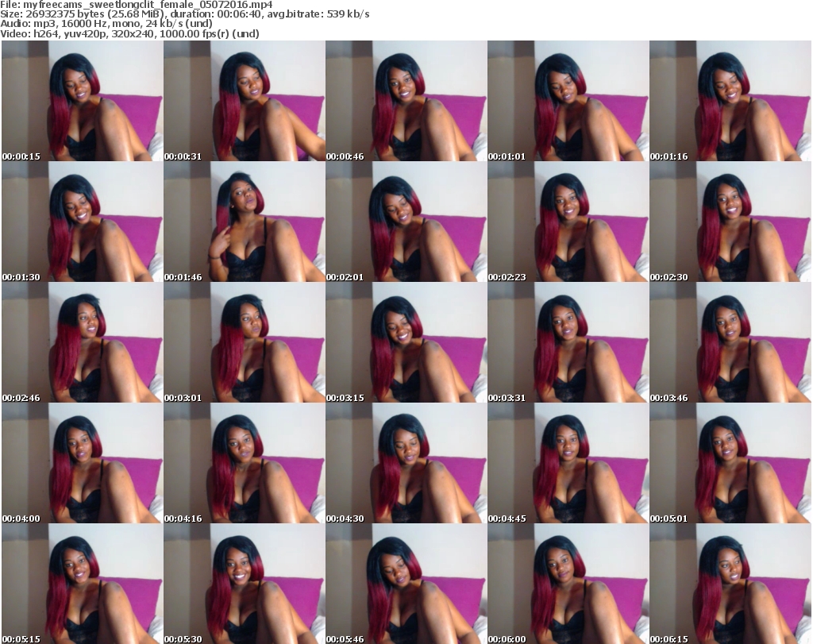Click the frame stamped 00:02:46

click(82, 343)
